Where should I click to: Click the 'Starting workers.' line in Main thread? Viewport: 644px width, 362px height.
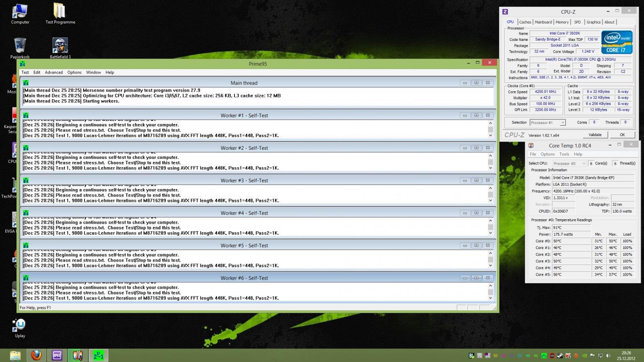[x=71, y=101]
